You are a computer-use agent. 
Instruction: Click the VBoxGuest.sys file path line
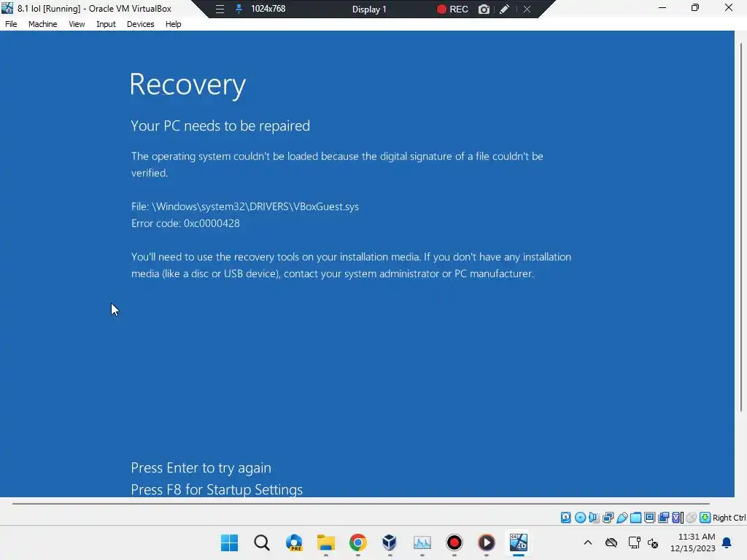245,206
